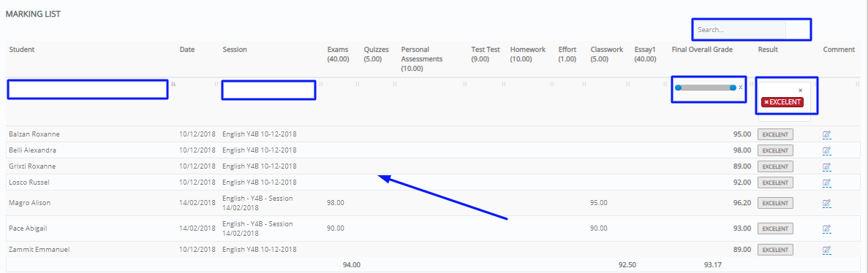Viewport: 868px width, 273px height.
Task: Click the Result column header
Action: pos(768,50)
